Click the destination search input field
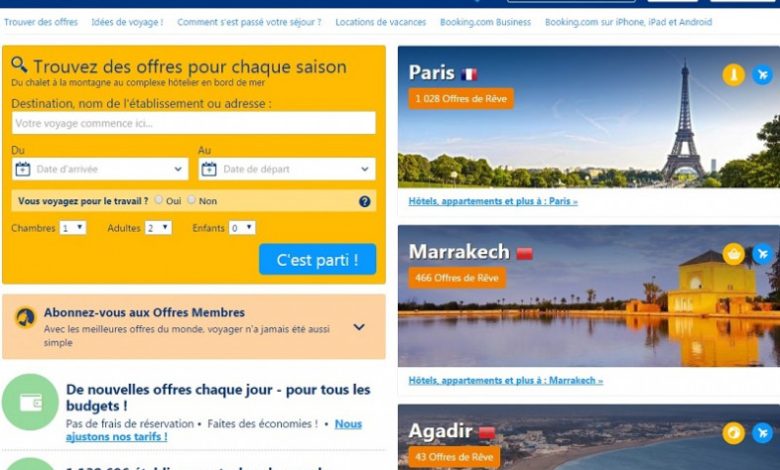The width and height of the screenshot is (780, 470). (x=194, y=123)
